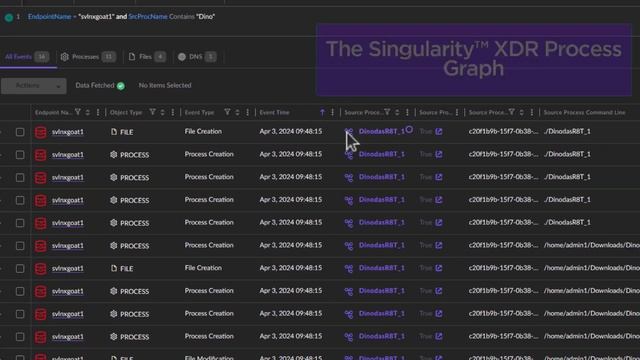Open process graph icon in /home/admin1 File Creation row
640x360 pixels.
click(x=349, y=269)
